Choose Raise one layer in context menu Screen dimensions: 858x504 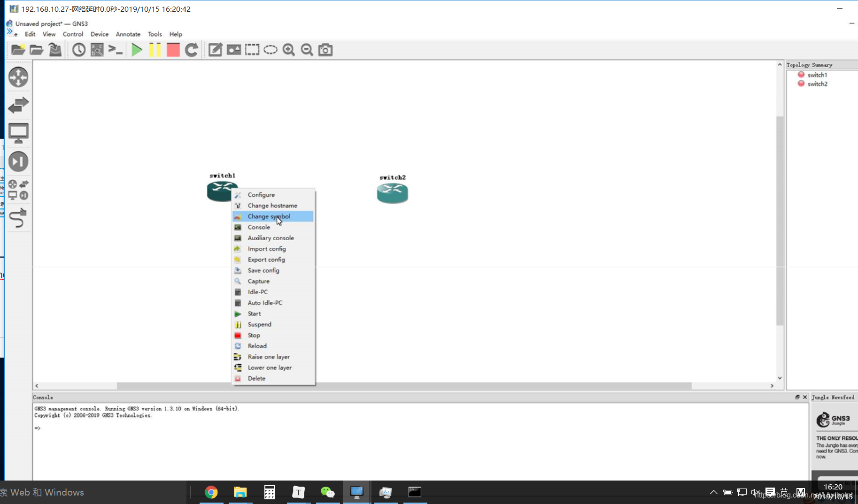(273, 357)
